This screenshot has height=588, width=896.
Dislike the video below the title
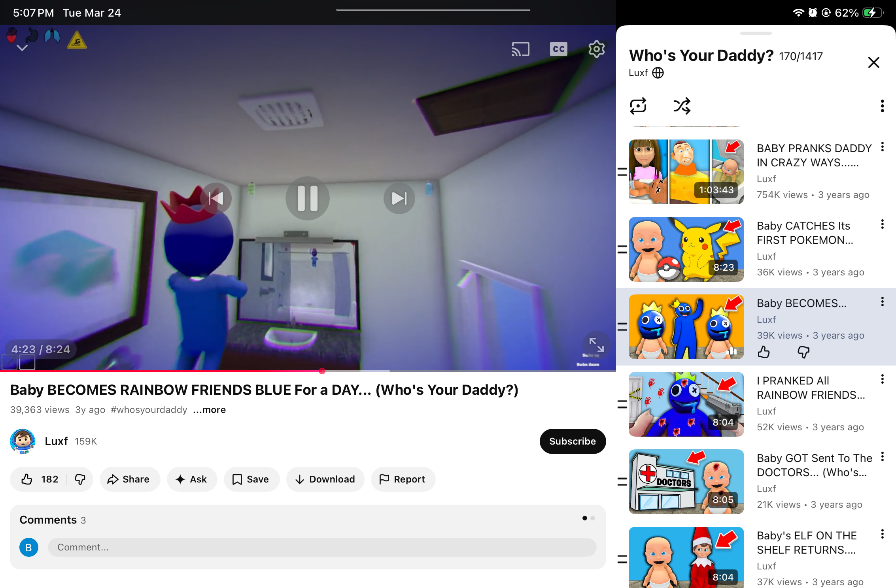[x=80, y=479]
